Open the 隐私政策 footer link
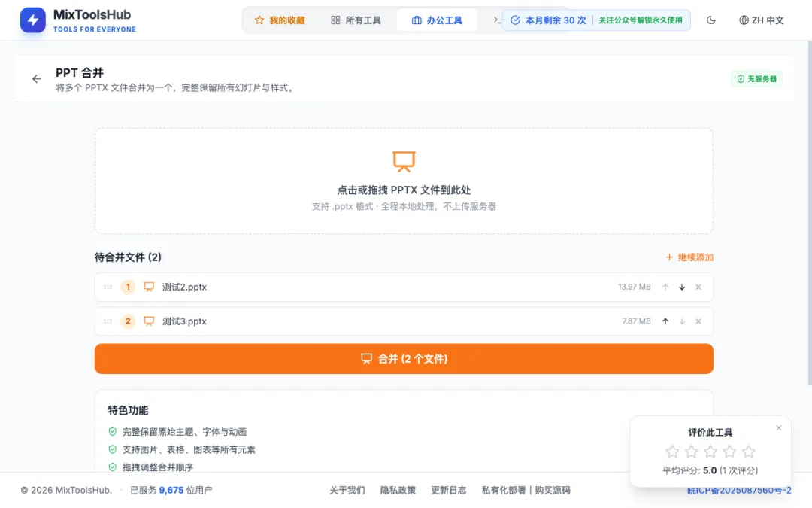The width and height of the screenshot is (812, 508). (398, 491)
